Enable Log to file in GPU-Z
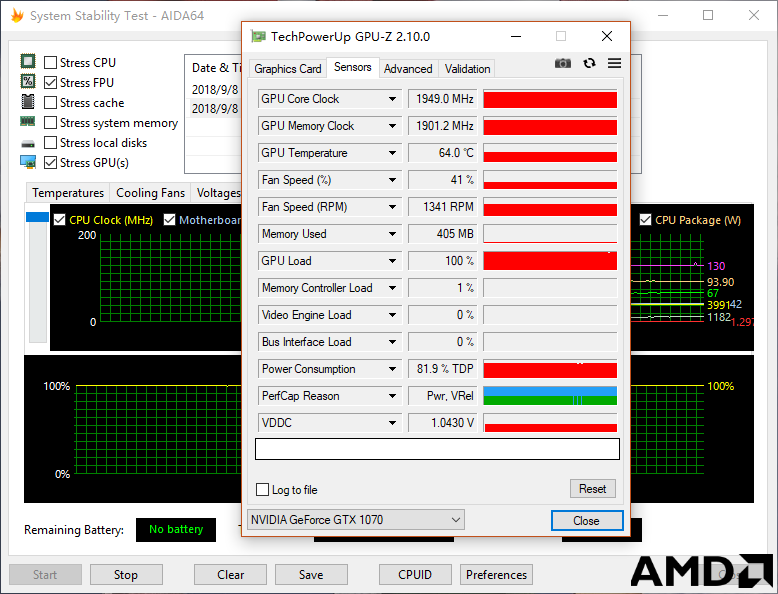The height and width of the screenshot is (594, 778). pyautogui.click(x=262, y=490)
